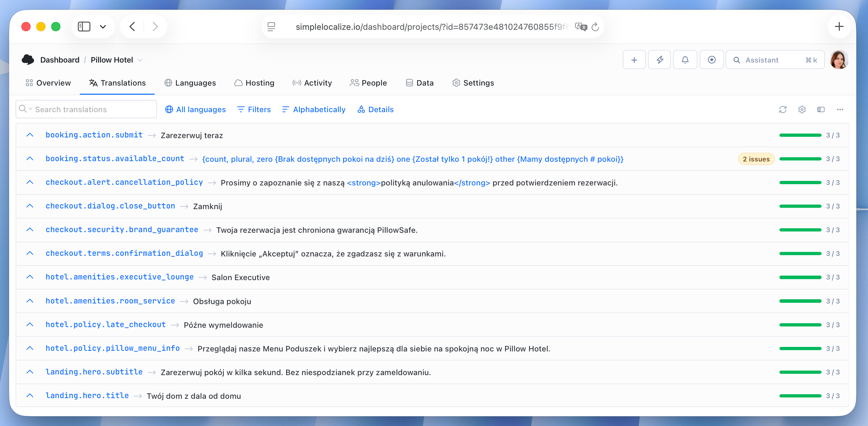This screenshot has height=426, width=868.
Task: Click the search magnifier dropdown icon
Action: [26, 109]
